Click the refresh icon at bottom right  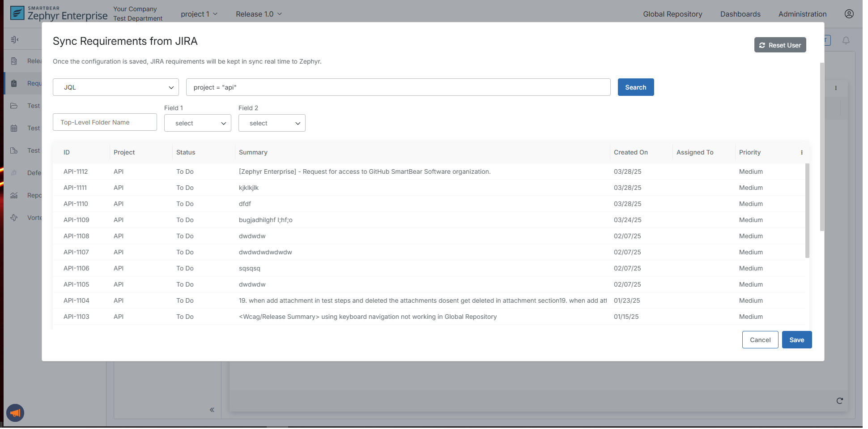click(x=839, y=401)
